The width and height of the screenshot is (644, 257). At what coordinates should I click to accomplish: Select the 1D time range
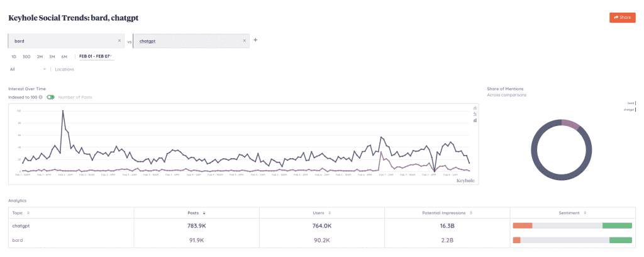14,57
